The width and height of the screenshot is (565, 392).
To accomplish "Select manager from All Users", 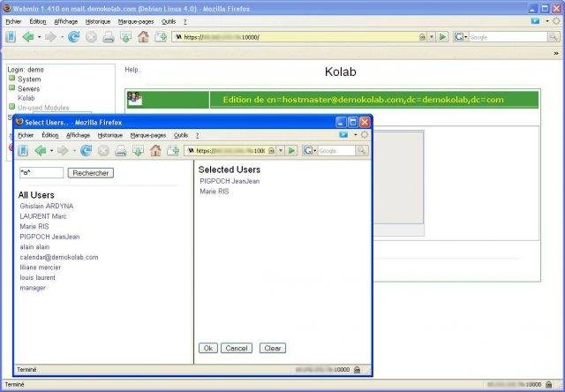I will (x=33, y=288).
